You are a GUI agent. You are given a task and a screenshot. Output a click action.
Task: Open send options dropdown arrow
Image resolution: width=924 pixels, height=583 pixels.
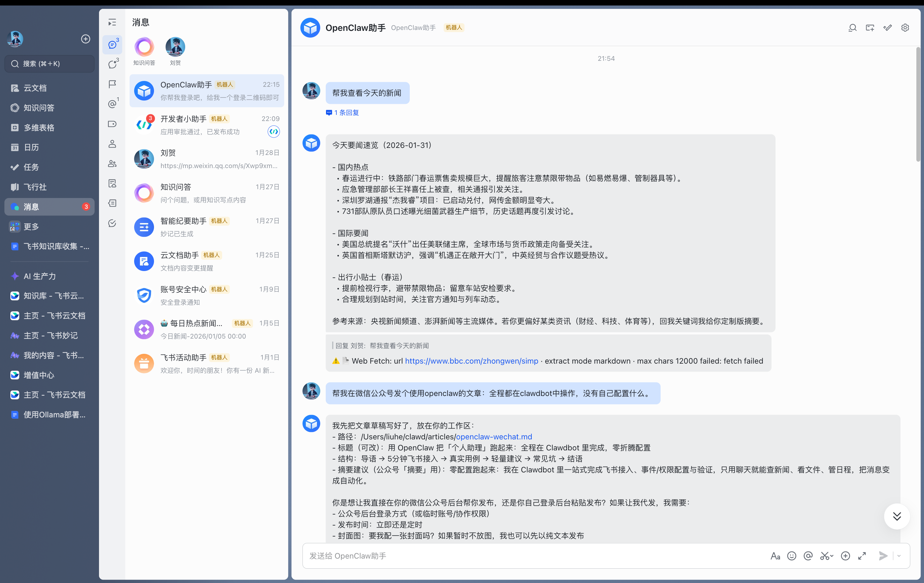point(899,556)
